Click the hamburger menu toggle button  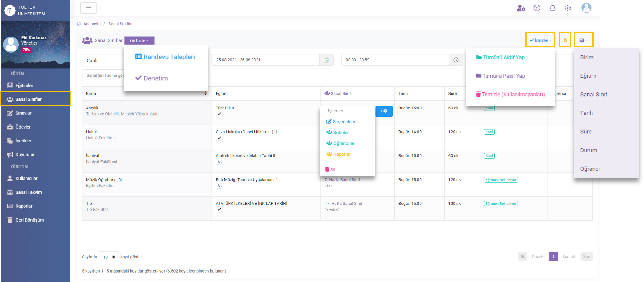[x=88, y=8]
